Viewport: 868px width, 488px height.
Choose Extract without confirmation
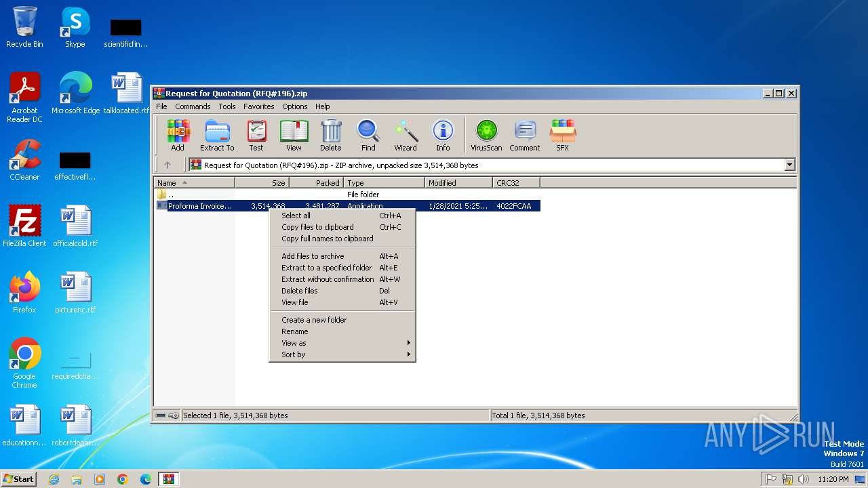coord(342,279)
